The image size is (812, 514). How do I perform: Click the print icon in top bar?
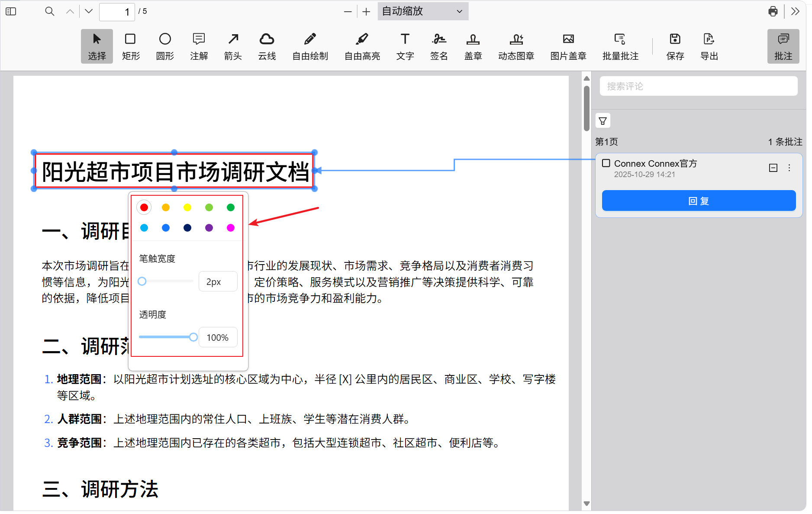coord(773,11)
